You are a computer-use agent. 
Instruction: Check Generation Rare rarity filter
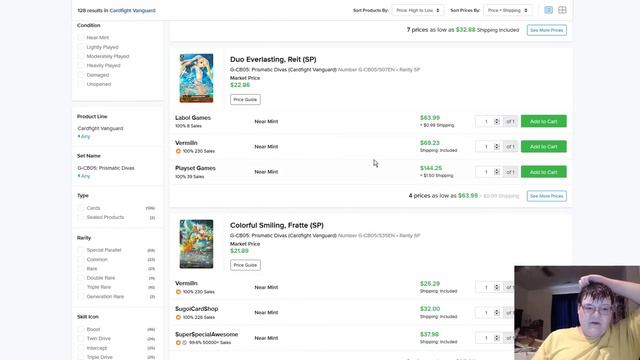[81, 296]
